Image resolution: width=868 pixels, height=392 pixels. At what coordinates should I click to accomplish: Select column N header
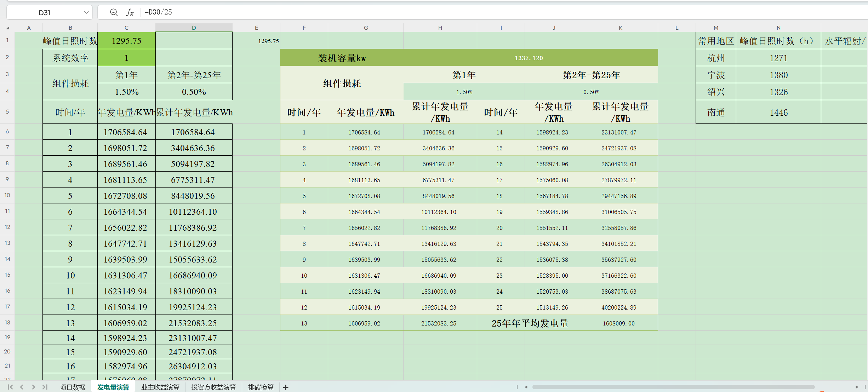coord(778,28)
